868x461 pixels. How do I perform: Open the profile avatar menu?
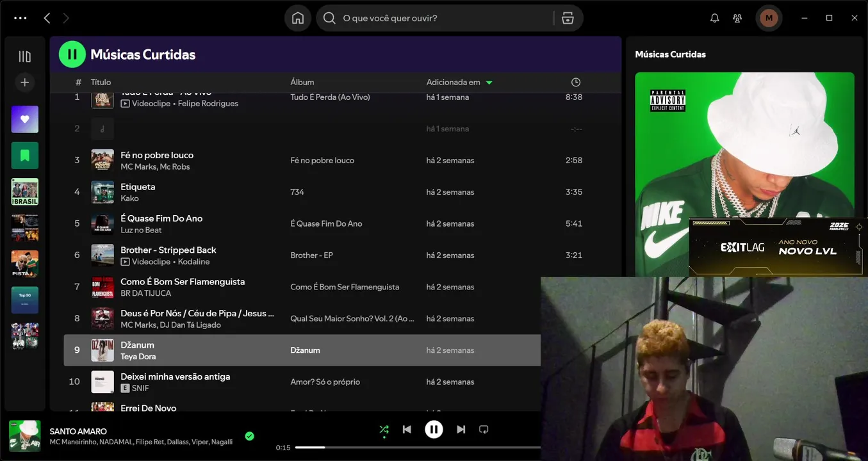click(x=769, y=18)
